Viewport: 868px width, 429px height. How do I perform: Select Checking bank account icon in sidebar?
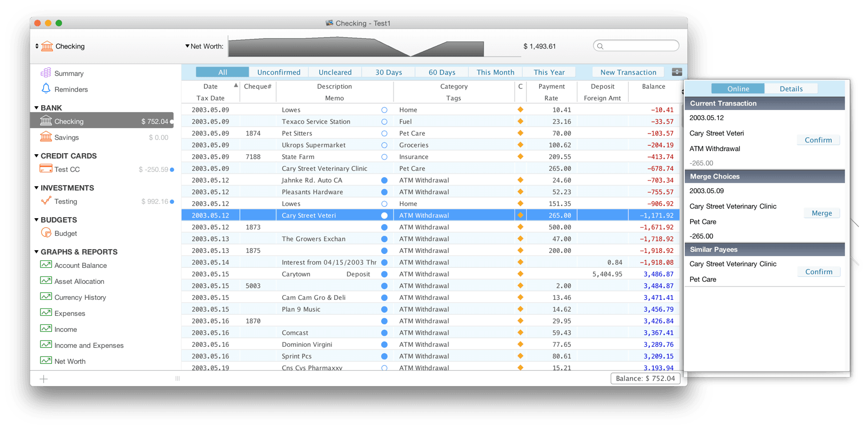46,121
